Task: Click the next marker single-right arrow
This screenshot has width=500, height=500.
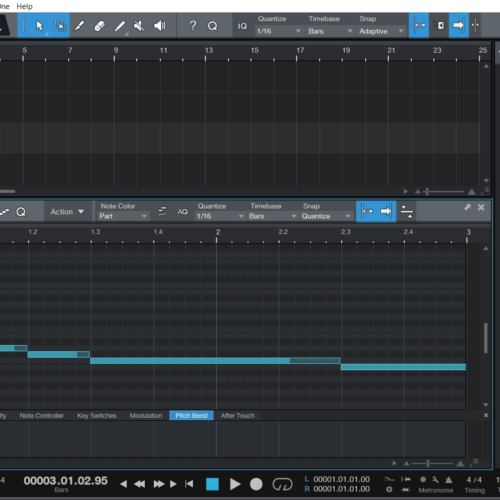Action: point(173,484)
